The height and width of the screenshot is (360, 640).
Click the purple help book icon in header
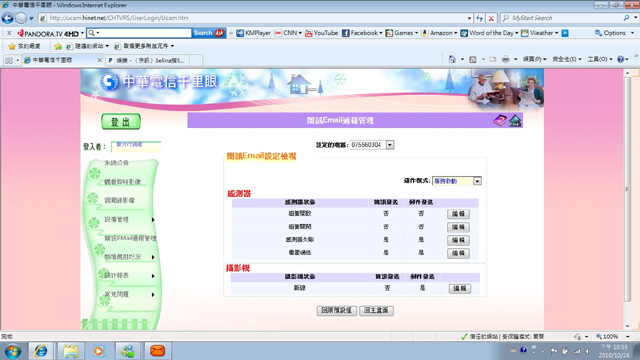click(x=500, y=120)
